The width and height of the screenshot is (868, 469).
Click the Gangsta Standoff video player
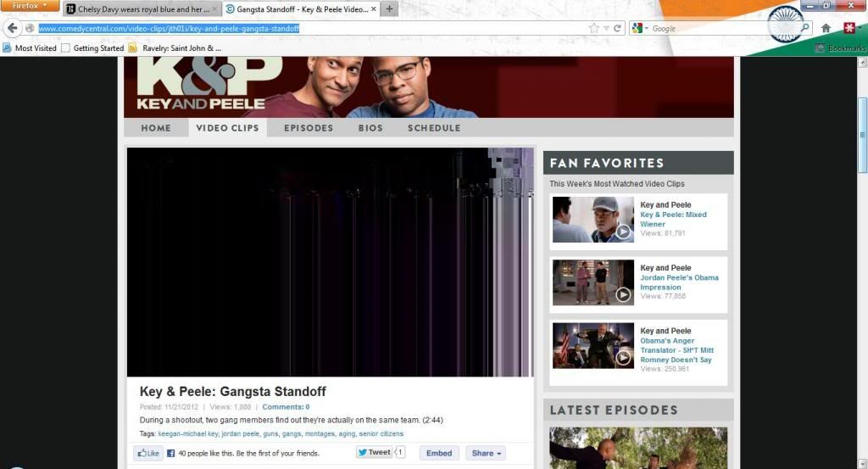click(330, 262)
